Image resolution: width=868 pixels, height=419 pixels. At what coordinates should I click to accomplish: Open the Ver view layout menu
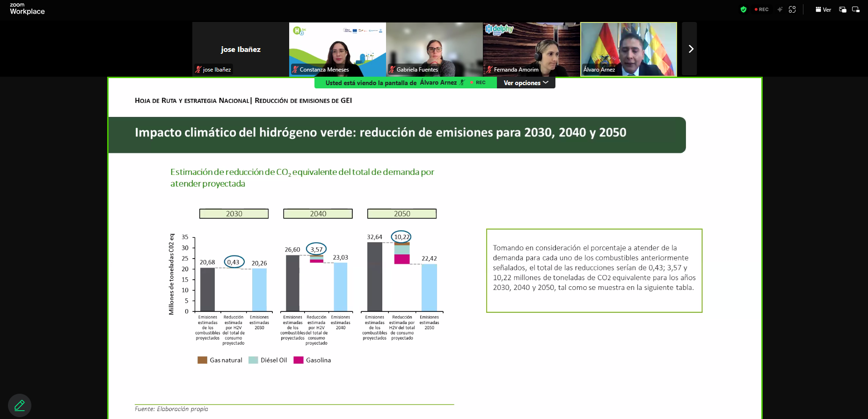[x=823, y=9]
